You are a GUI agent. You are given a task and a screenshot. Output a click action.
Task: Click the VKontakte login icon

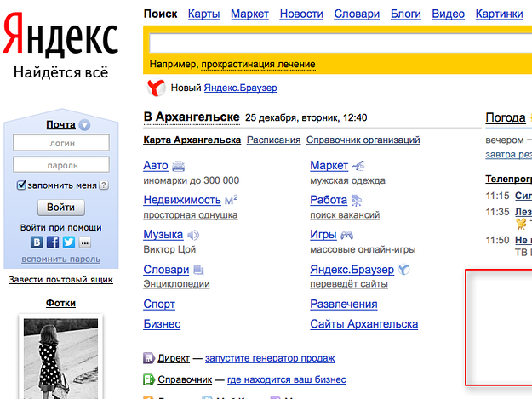pyautogui.click(x=37, y=242)
